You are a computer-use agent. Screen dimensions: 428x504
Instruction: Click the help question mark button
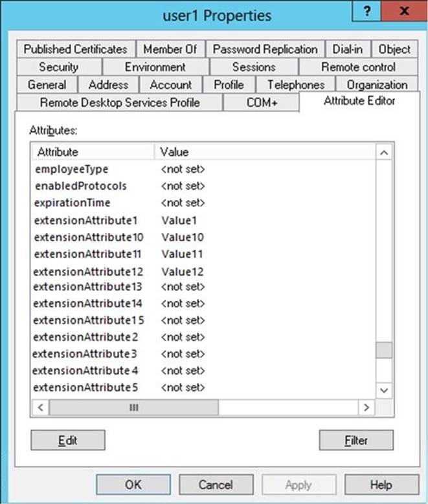pyautogui.click(x=368, y=12)
